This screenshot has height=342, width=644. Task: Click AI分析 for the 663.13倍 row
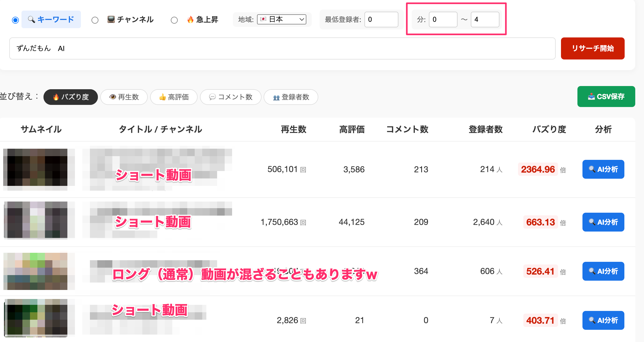coord(603,222)
